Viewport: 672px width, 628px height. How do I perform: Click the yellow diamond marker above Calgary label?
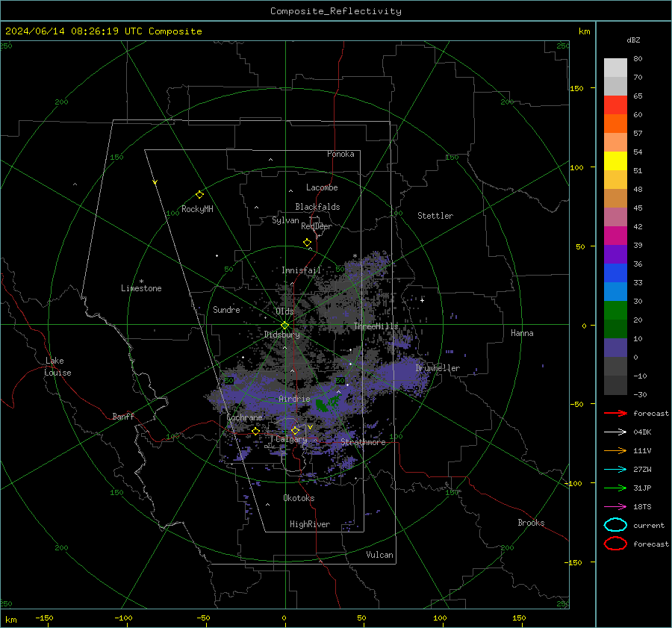[x=295, y=430]
